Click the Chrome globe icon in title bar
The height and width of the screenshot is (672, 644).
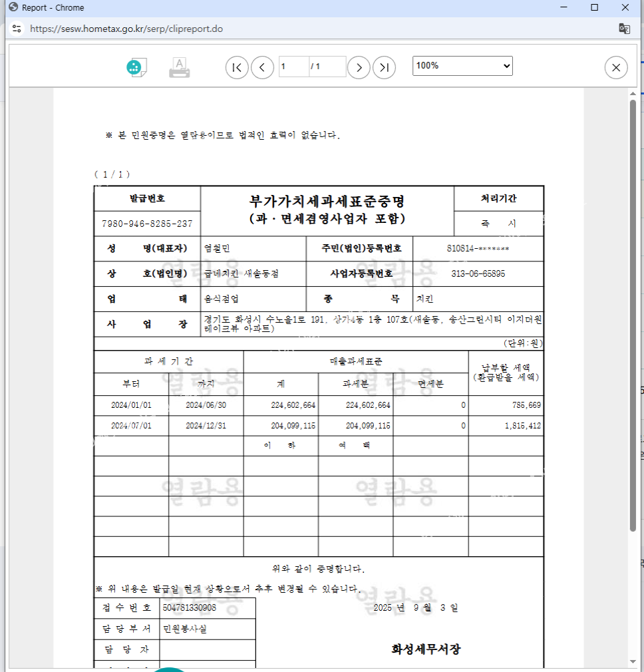click(12, 7)
